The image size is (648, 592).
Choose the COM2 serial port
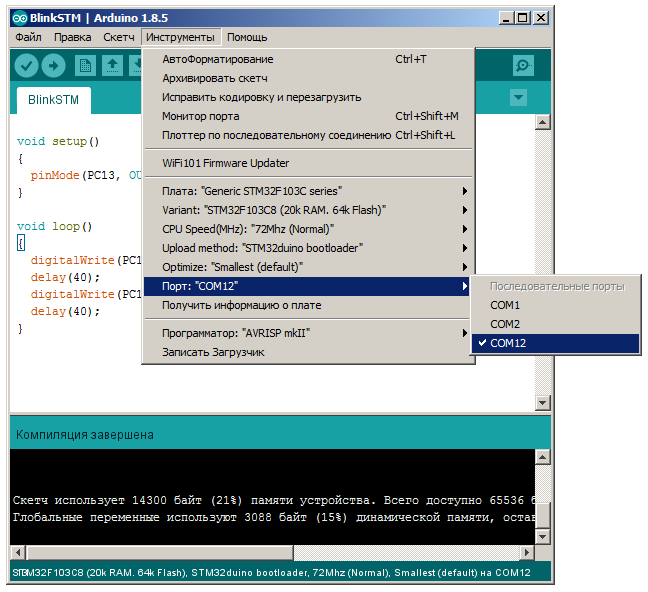555,324
